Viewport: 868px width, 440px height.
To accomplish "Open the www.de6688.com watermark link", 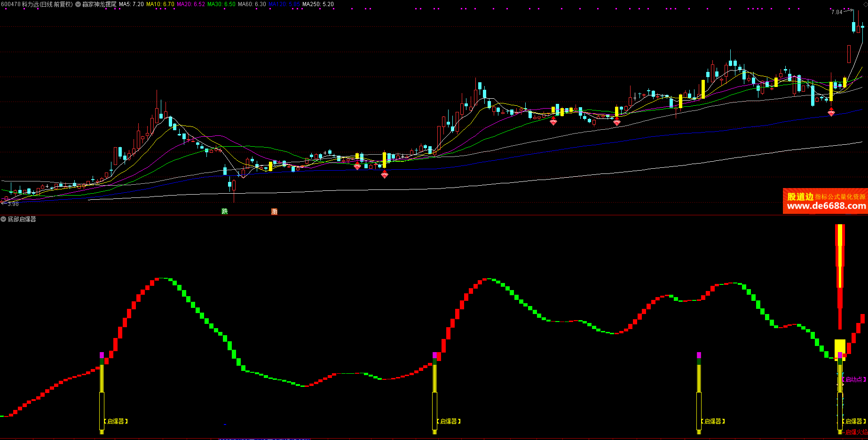I will [x=826, y=206].
